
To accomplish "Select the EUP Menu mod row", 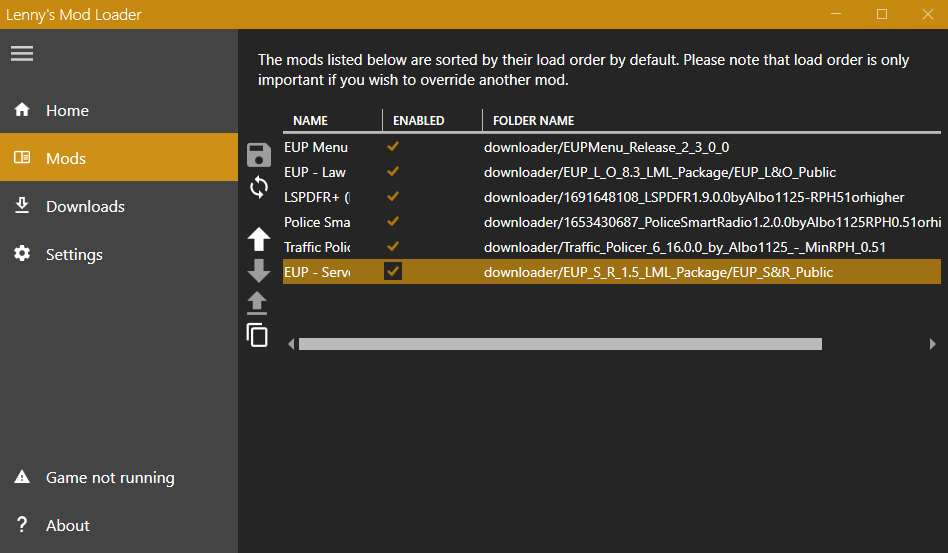I will pos(611,147).
